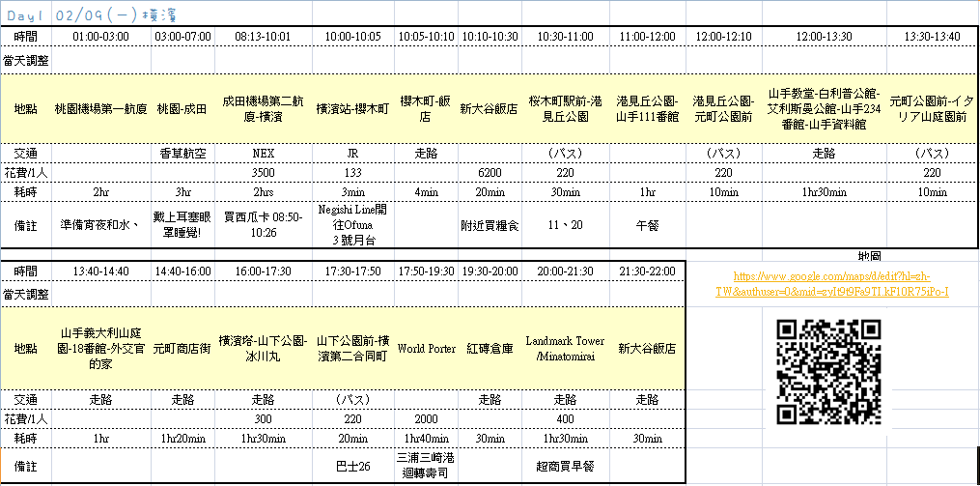Select the 20:00-21:30 time cell
The width and height of the screenshot is (980, 486).
pyautogui.click(x=565, y=272)
